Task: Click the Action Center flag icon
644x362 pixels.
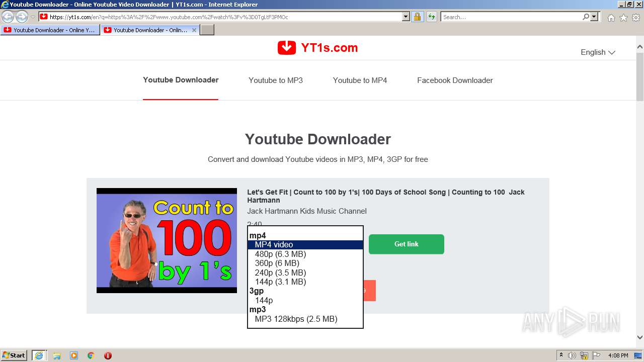Action: coord(597,355)
